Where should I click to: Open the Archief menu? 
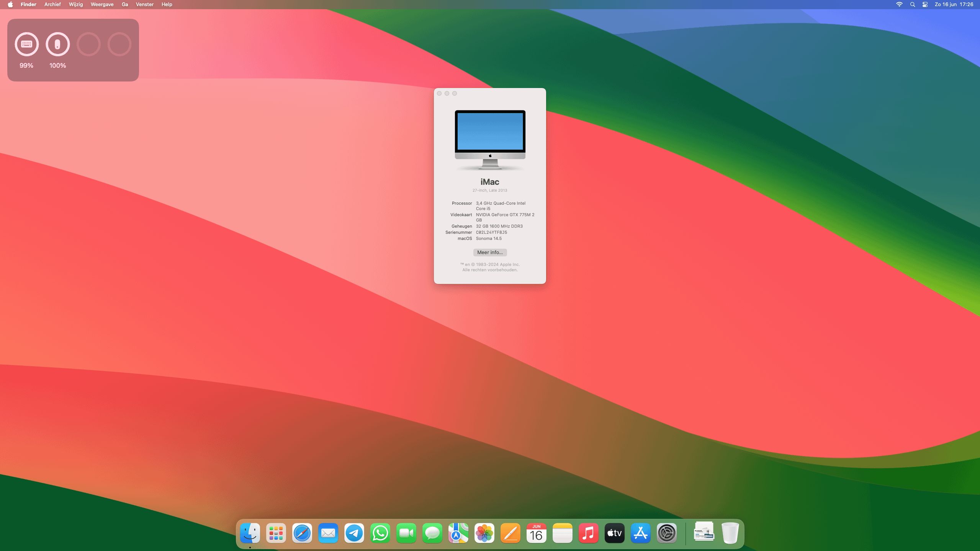pyautogui.click(x=52, y=5)
